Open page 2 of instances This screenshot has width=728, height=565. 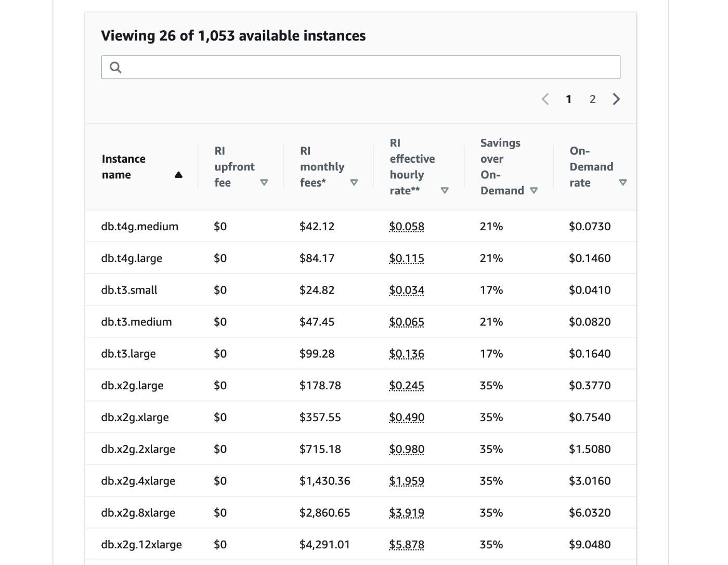click(x=592, y=99)
